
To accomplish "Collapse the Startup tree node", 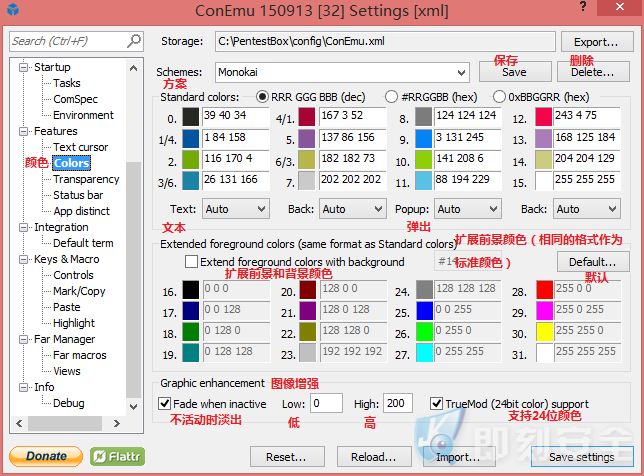I will point(24,67).
